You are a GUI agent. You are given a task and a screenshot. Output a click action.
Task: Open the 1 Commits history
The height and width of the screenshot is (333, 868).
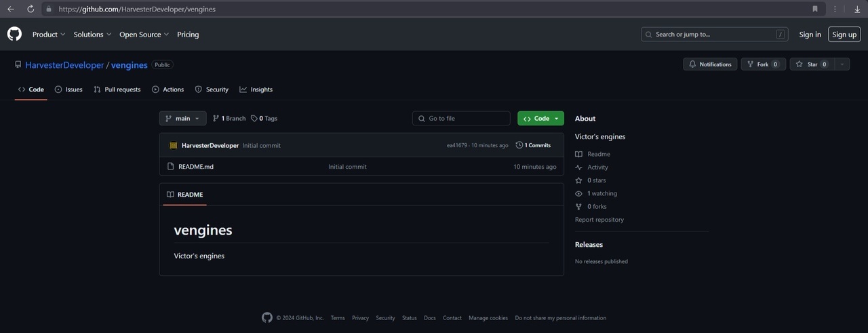click(533, 145)
